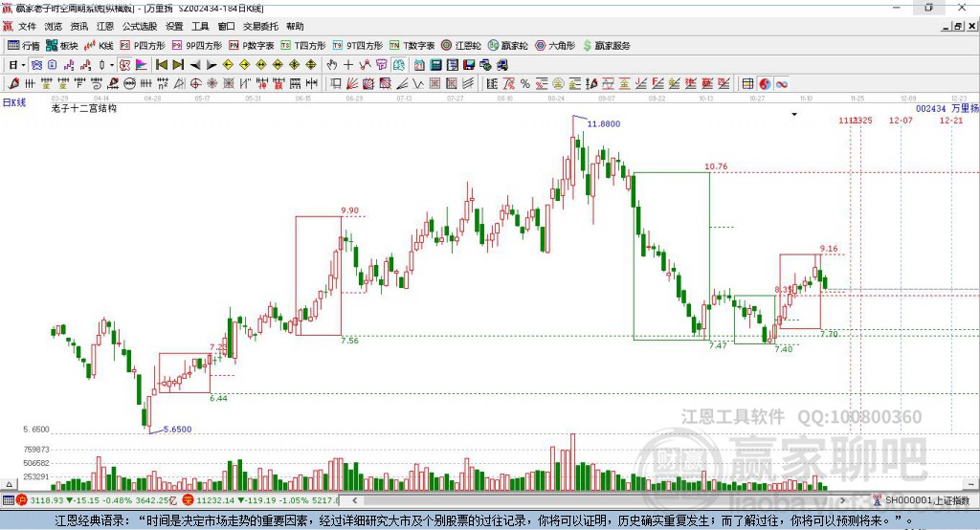Click the grid table icon
This screenshot has width=980, height=530.
pos(747,84)
